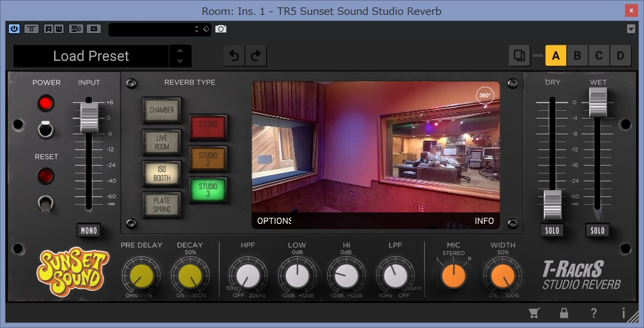The width and height of the screenshot is (644, 328).
Task: Open OPTIONS on the studio image
Action: pos(274,221)
